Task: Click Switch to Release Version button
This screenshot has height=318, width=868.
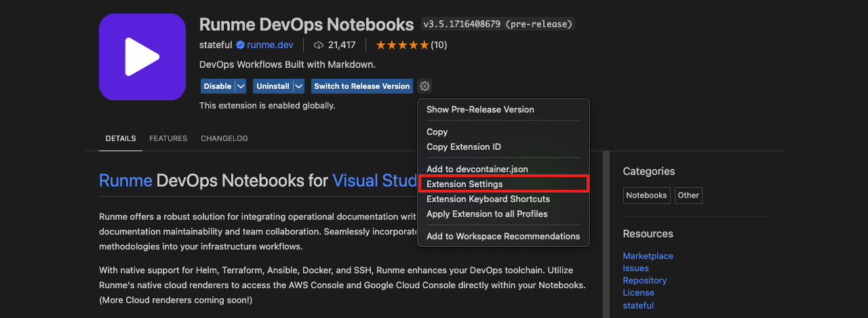Action: point(361,86)
